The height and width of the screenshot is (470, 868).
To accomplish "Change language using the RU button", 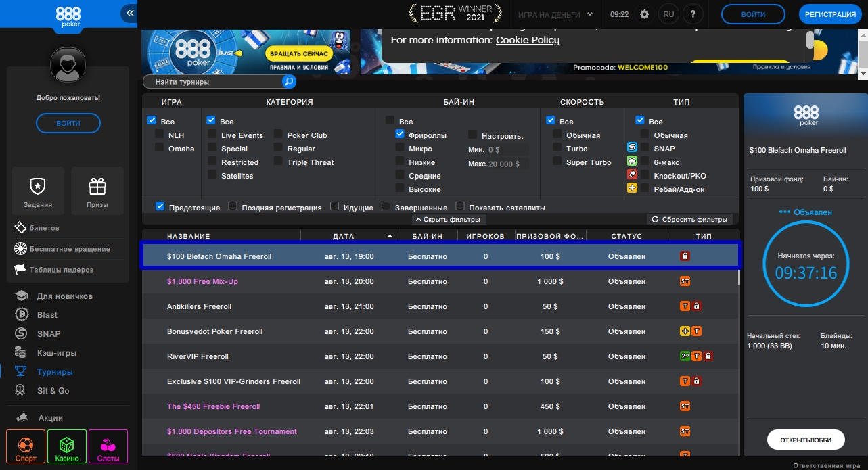I will (668, 14).
